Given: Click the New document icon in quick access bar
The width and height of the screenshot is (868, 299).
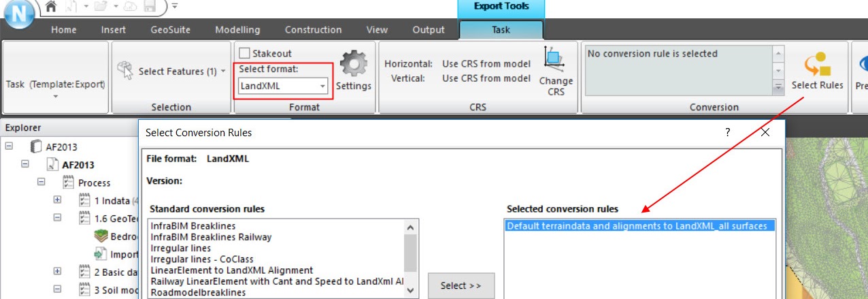Looking at the screenshot, I should (71, 7).
